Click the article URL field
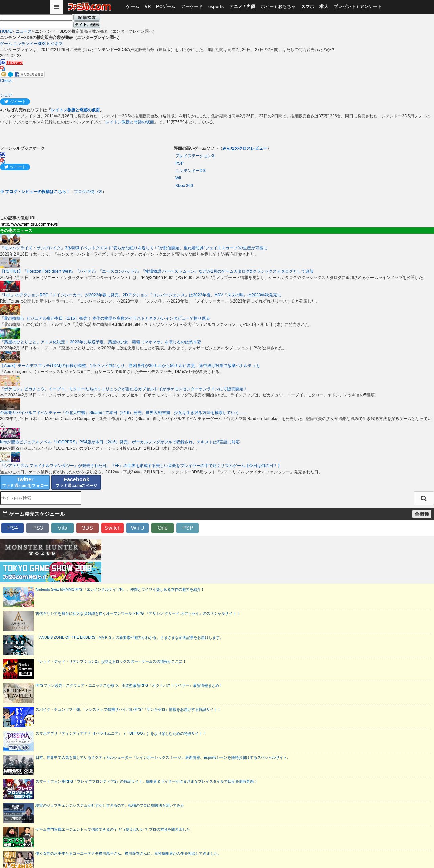Viewport: 434px width, 868px height. [x=29, y=224]
